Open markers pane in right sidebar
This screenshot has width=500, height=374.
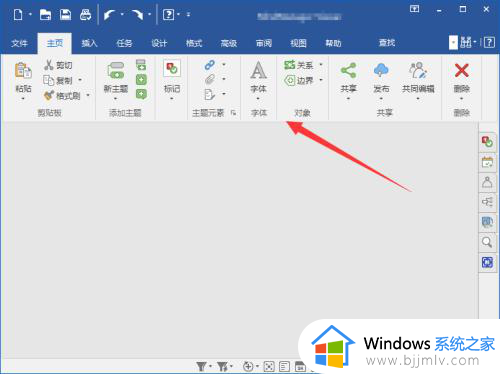pos(487,142)
